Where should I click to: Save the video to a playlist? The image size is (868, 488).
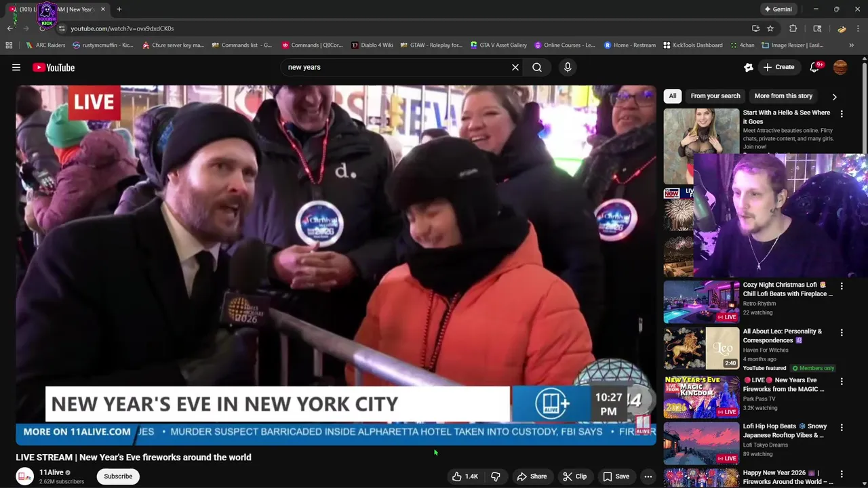[616, 476]
